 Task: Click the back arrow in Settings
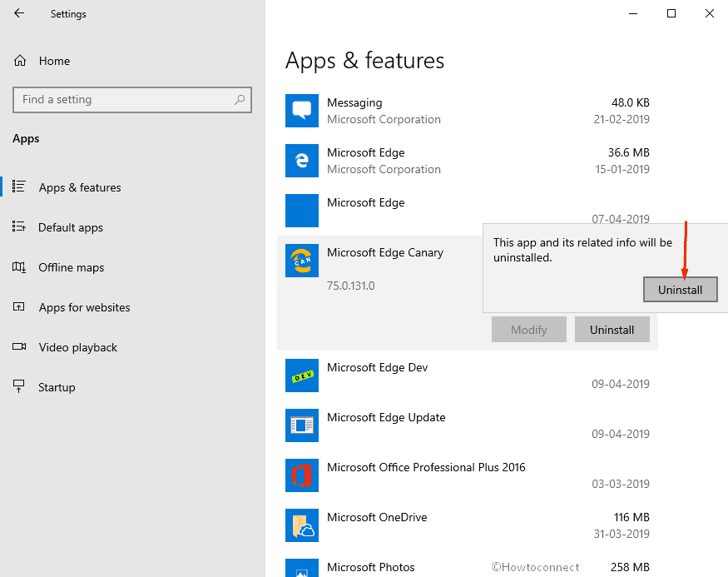tap(19, 13)
